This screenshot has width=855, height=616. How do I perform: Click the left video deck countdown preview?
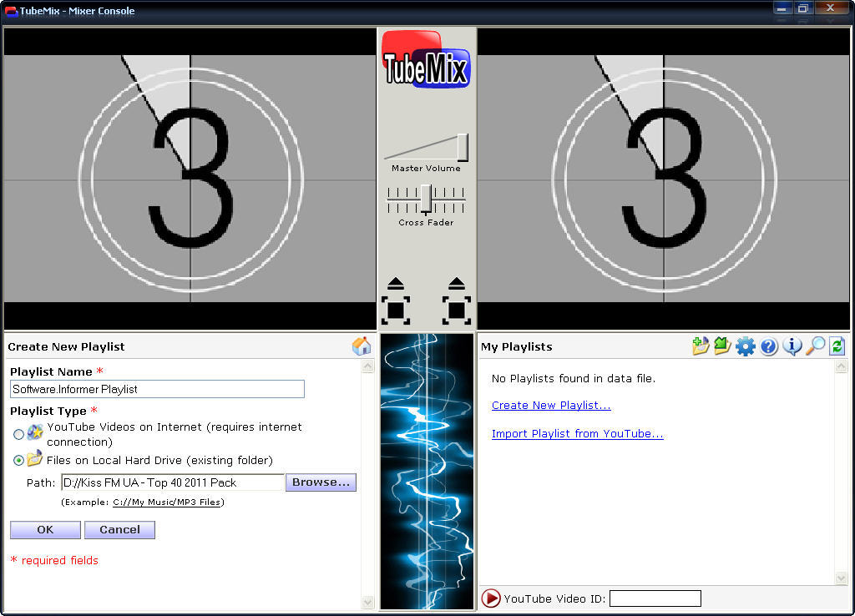(190, 179)
